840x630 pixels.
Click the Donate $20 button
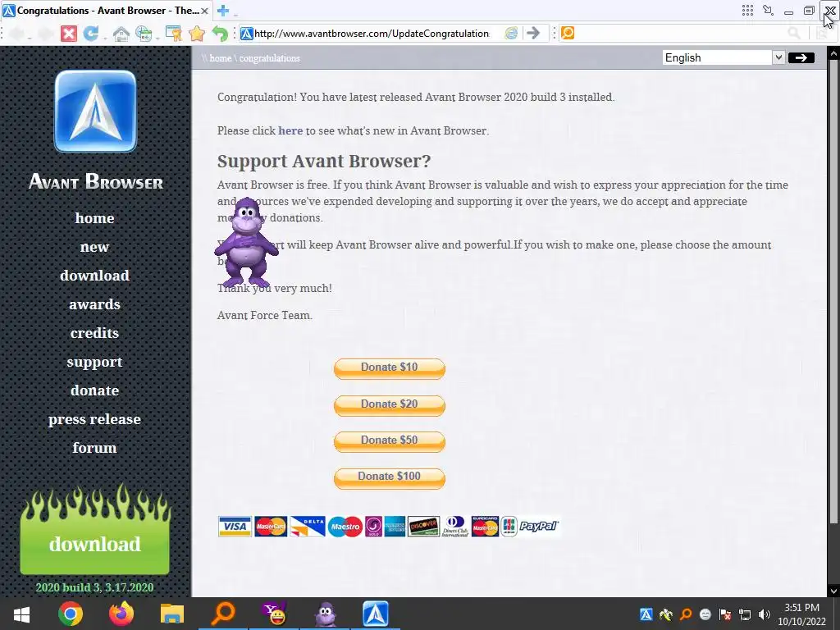point(390,405)
